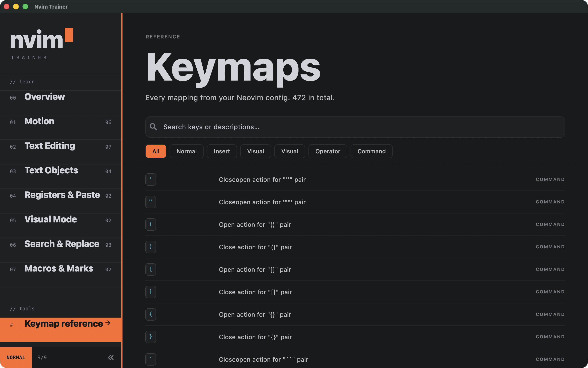
Task: Click the nvim Trainer logo
Action: [x=41, y=44]
